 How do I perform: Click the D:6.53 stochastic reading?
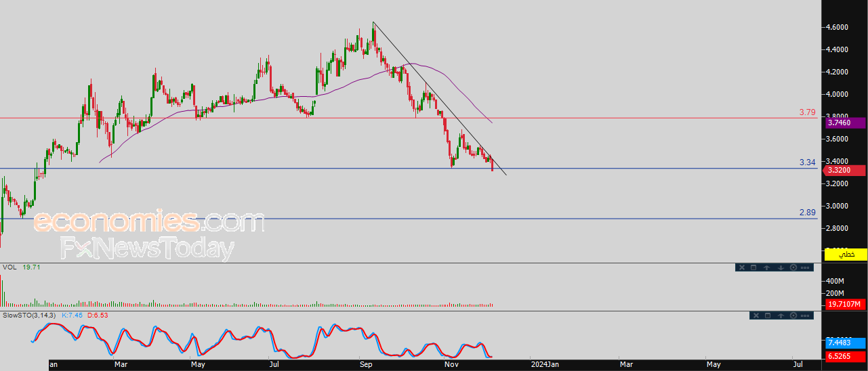98,315
